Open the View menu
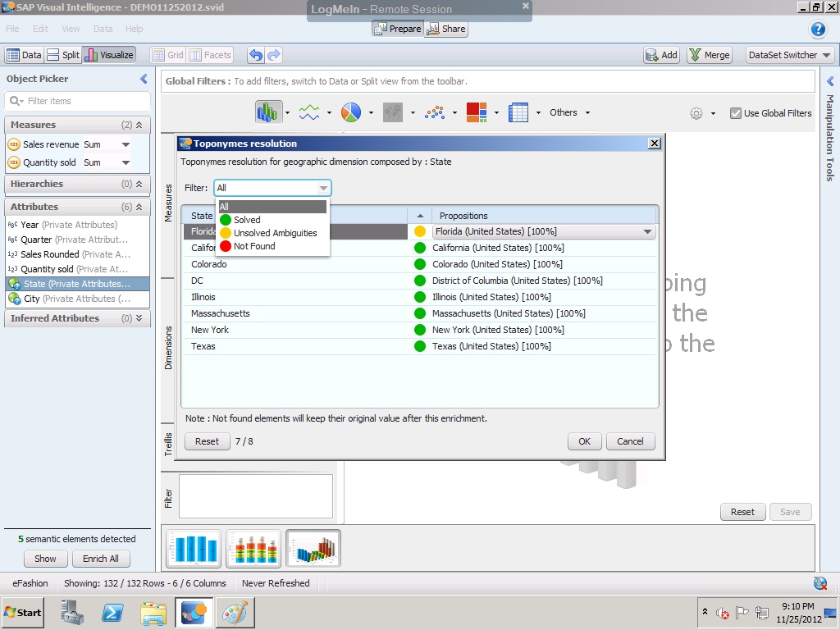Screen dimensions: 840x630 click(71, 29)
